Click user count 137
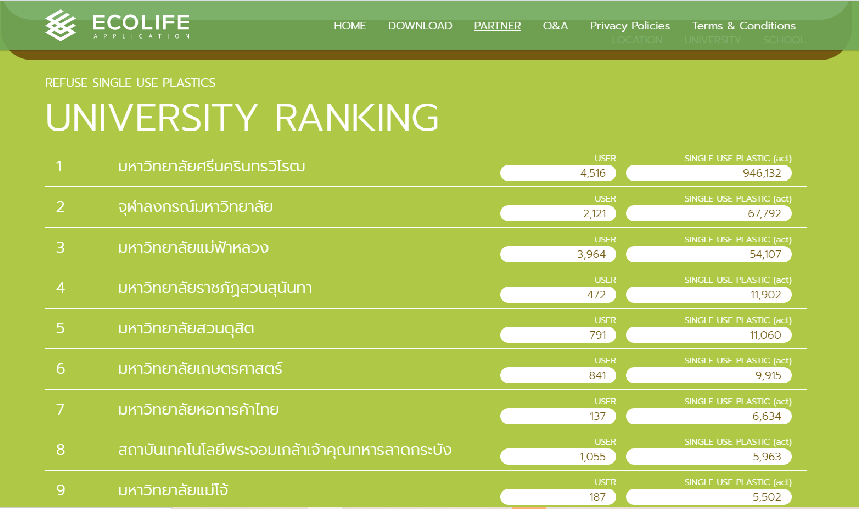The width and height of the screenshot is (859, 509). [x=558, y=416]
